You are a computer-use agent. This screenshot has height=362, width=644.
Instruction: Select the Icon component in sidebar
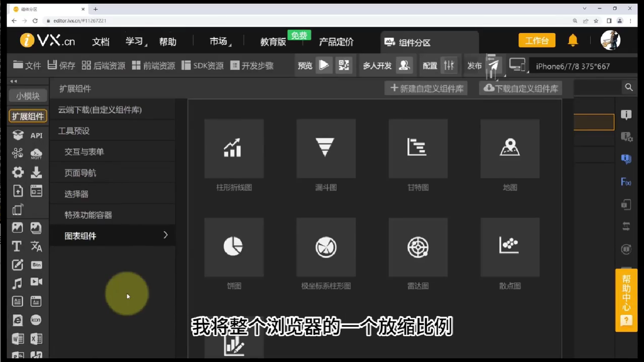tap(36, 320)
